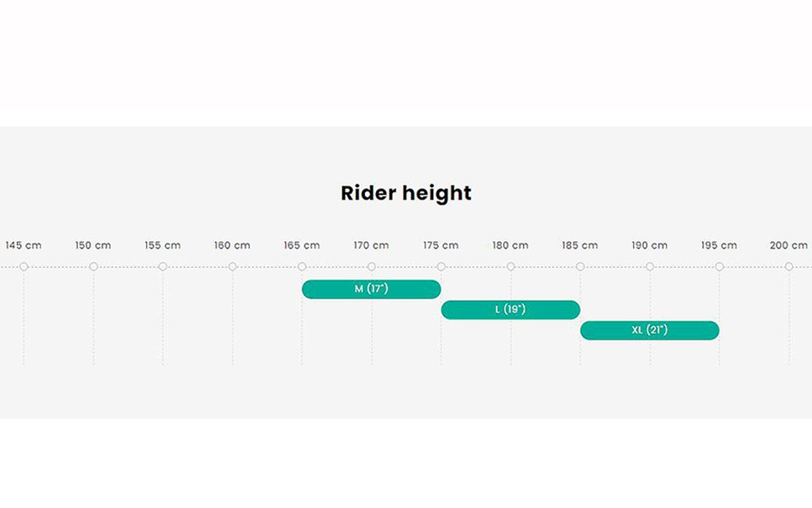
Task: Click the 150 cm text label
Action: coord(93,245)
